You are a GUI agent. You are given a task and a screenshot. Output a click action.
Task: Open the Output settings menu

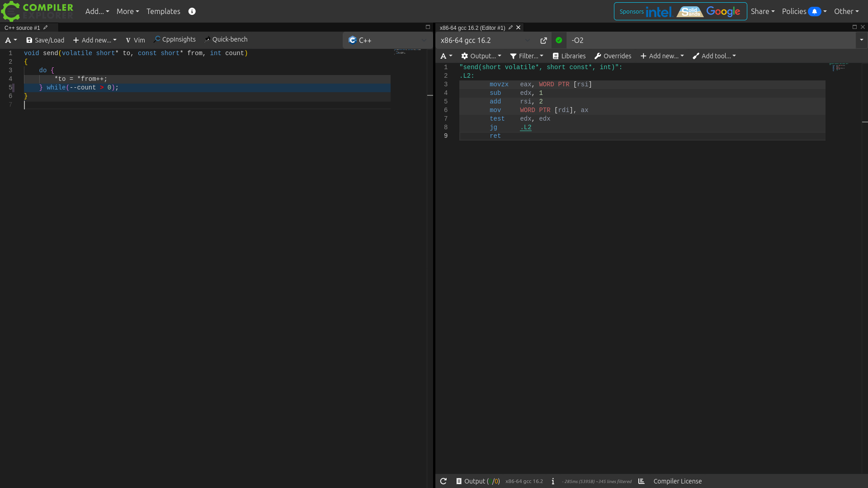click(x=481, y=56)
